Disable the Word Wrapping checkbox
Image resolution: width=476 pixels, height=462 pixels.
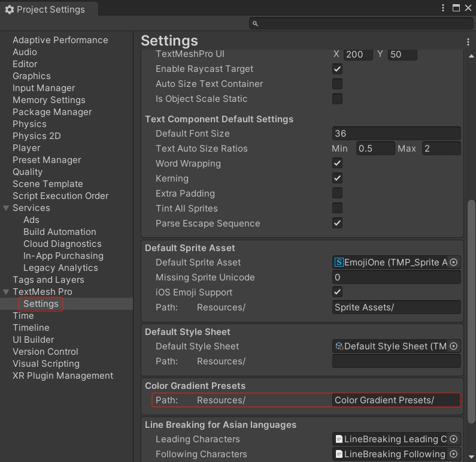coord(337,164)
